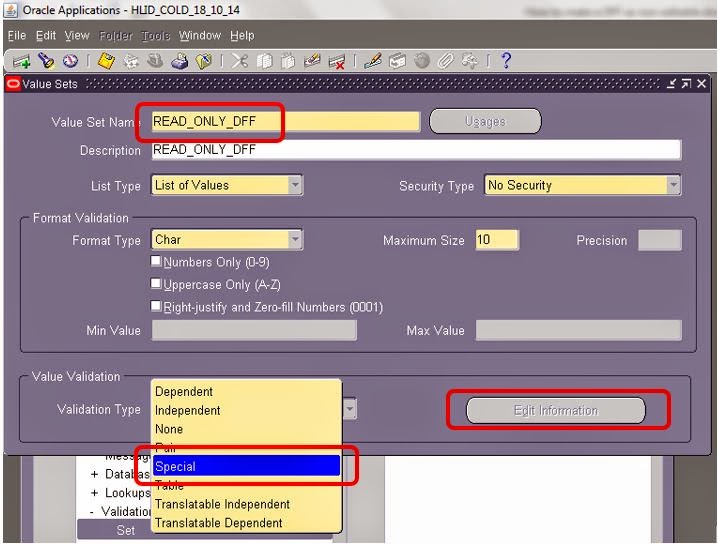
Task: Click the Validation Type dropdown arrow
Action: point(349,409)
